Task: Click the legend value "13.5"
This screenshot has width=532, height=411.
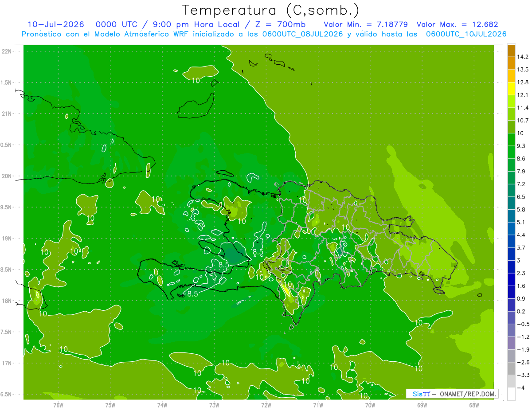Action: click(523, 70)
